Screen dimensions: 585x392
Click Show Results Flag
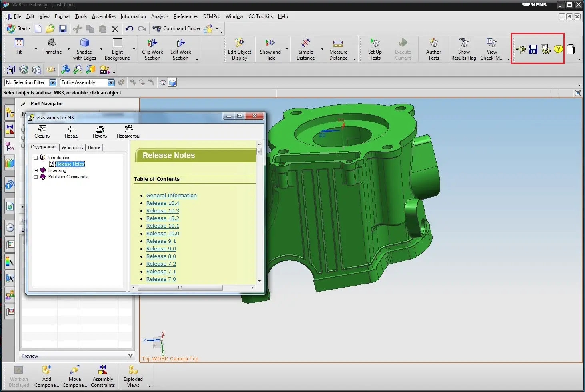(464, 49)
